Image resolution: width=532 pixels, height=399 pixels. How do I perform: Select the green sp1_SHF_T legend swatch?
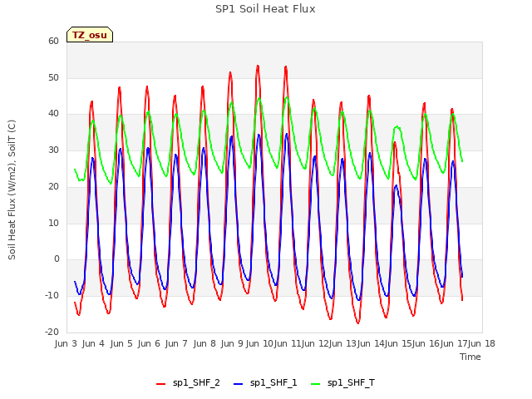pyautogui.click(x=316, y=384)
